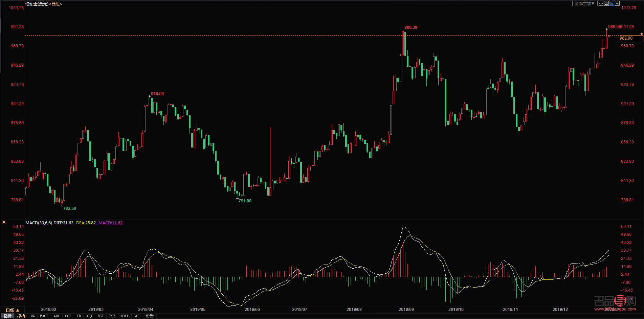This screenshot has height=319, width=644.
Task: Toggle the highlighted blue axis display icon
Action: pos(612,3)
